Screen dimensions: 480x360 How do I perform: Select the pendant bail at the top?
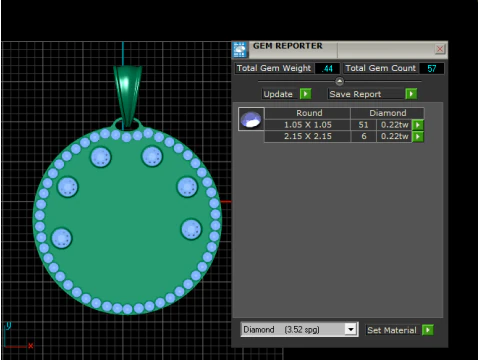coord(128,95)
